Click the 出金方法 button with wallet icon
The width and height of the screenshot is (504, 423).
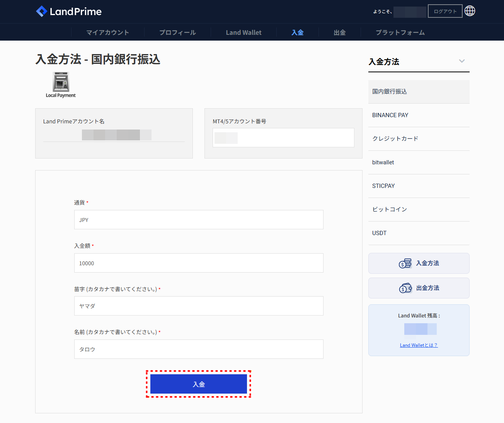tap(419, 288)
